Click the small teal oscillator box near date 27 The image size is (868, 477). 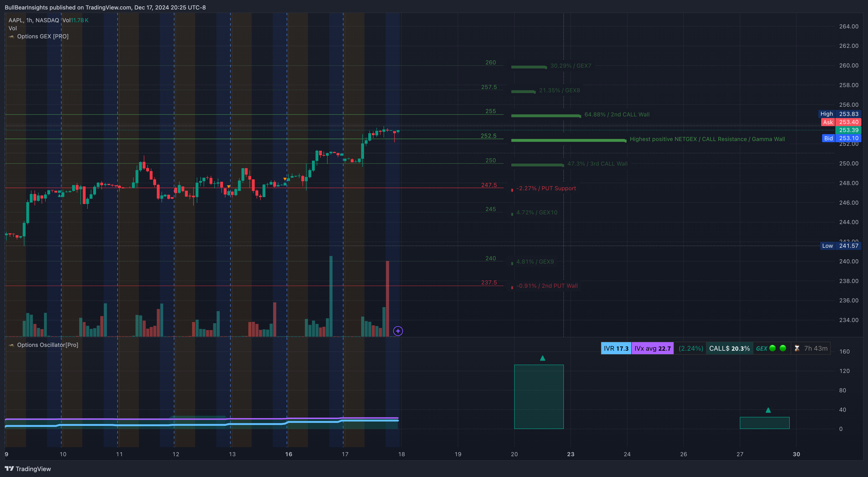point(765,423)
